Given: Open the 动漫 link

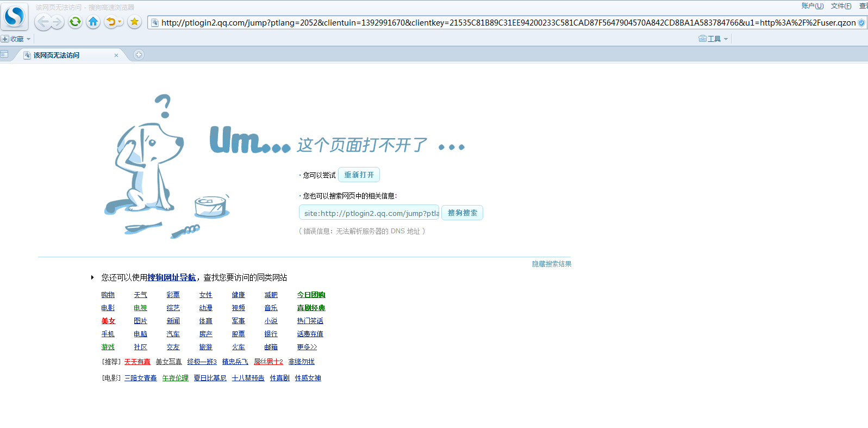Looking at the screenshot, I should (205, 308).
